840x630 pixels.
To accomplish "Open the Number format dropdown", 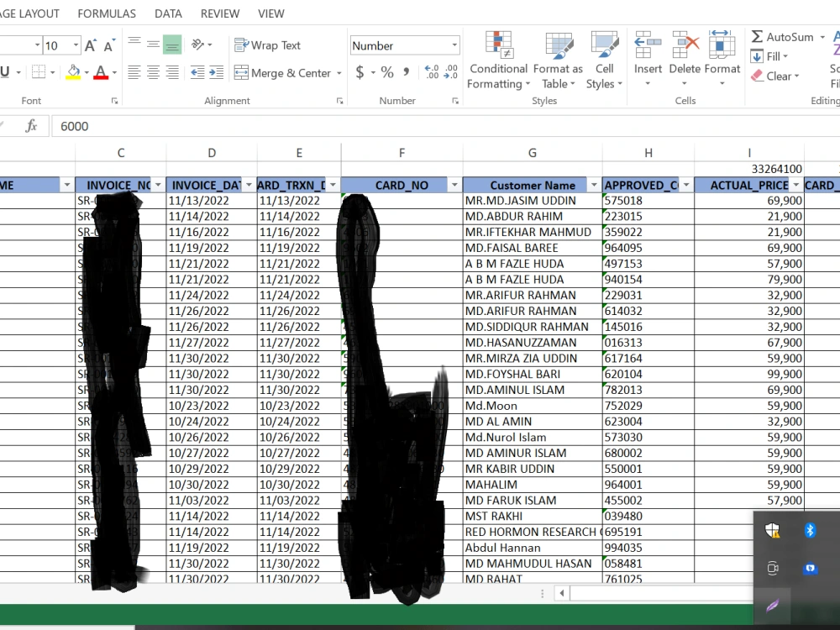I will tap(454, 45).
